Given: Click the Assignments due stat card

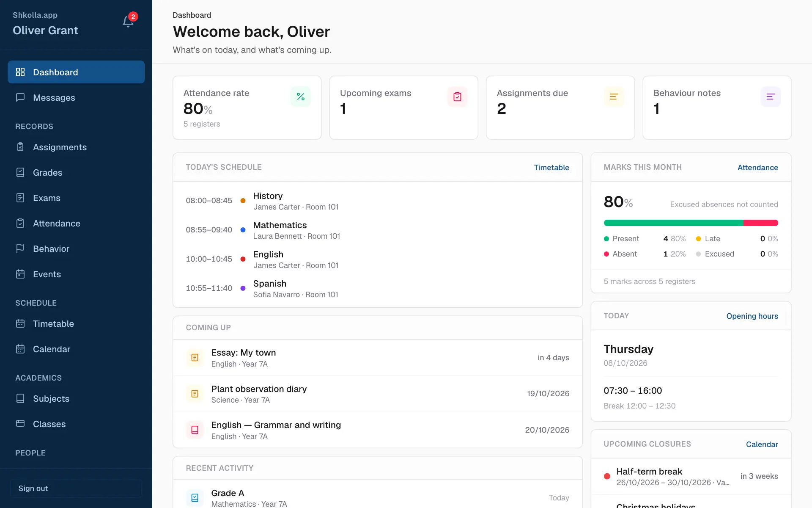Looking at the screenshot, I should tap(560, 108).
